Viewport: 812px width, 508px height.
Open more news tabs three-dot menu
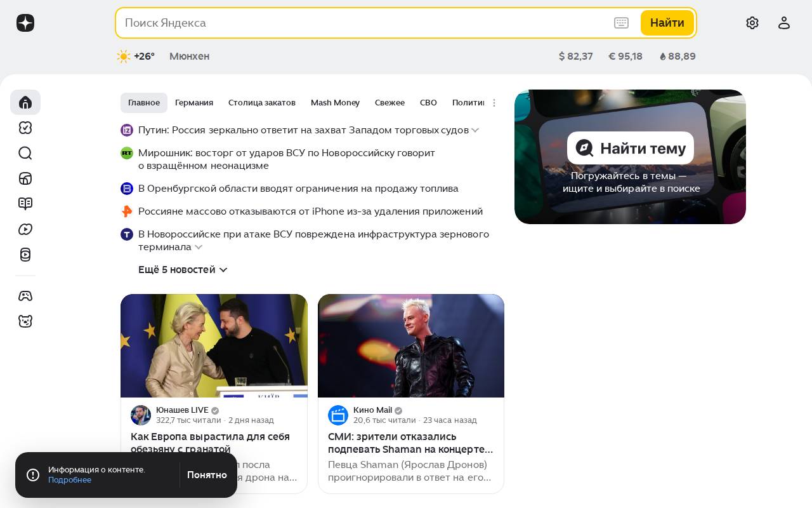[x=494, y=103]
